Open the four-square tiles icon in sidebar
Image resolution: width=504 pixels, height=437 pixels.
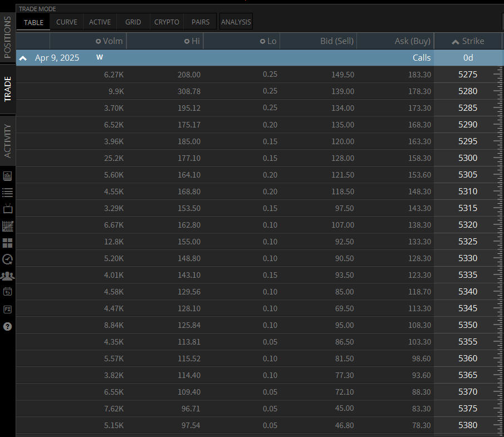tap(8, 243)
